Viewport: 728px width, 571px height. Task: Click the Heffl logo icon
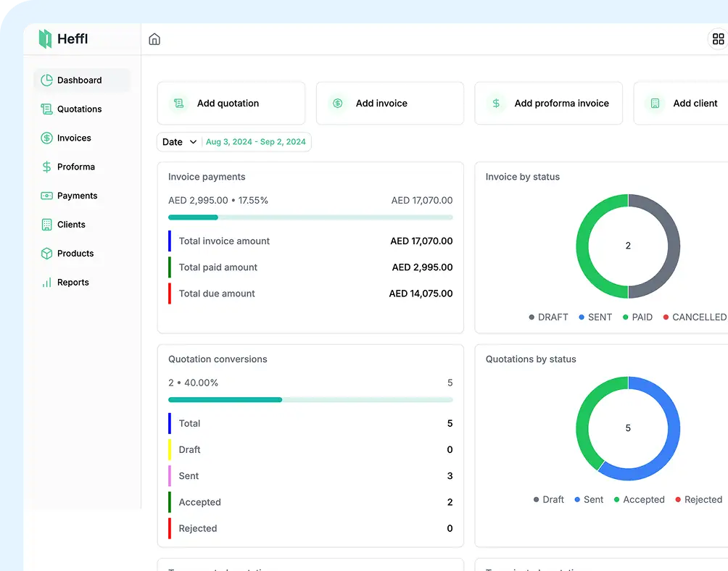45,39
